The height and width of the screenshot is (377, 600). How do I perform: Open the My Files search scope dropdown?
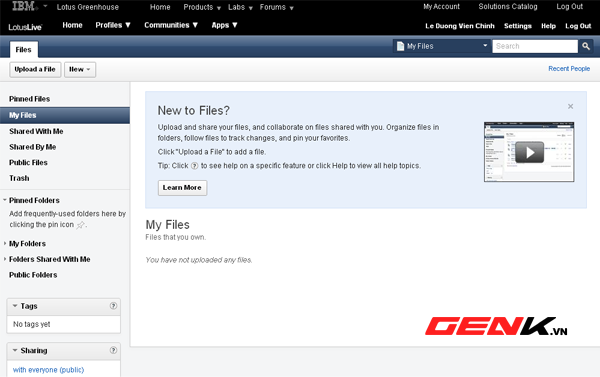[x=442, y=46]
